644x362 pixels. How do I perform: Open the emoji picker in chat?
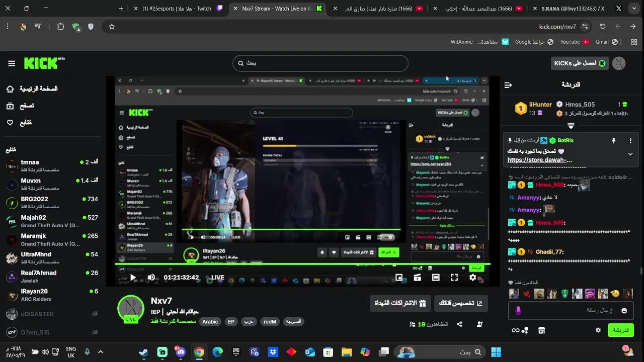click(624, 311)
